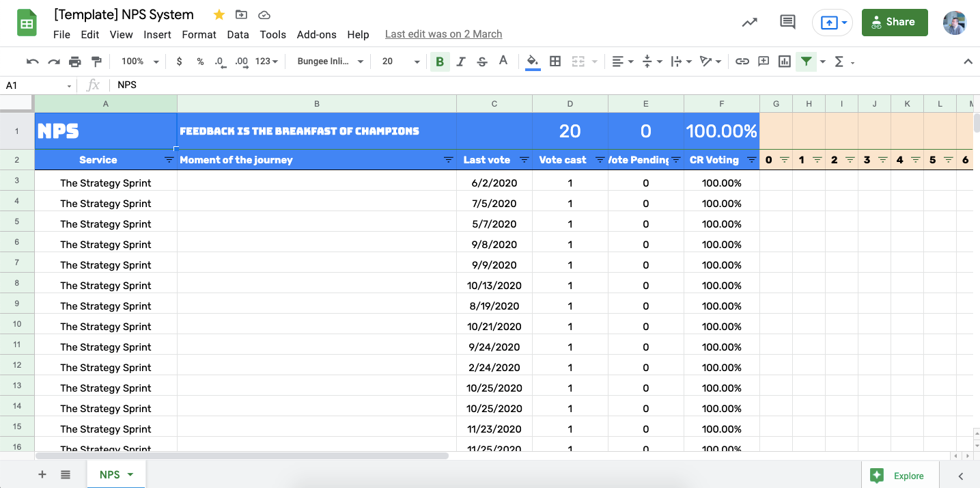Click the Move to folder icon
This screenshot has height=488, width=980.
(x=241, y=14)
